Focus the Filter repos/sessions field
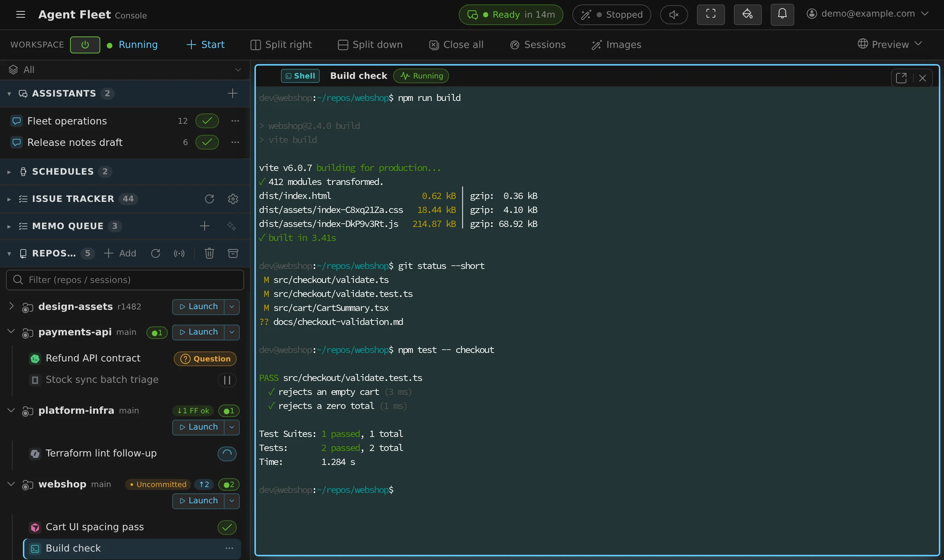Image resolution: width=944 pixels, height=560 pixels. 125,280
